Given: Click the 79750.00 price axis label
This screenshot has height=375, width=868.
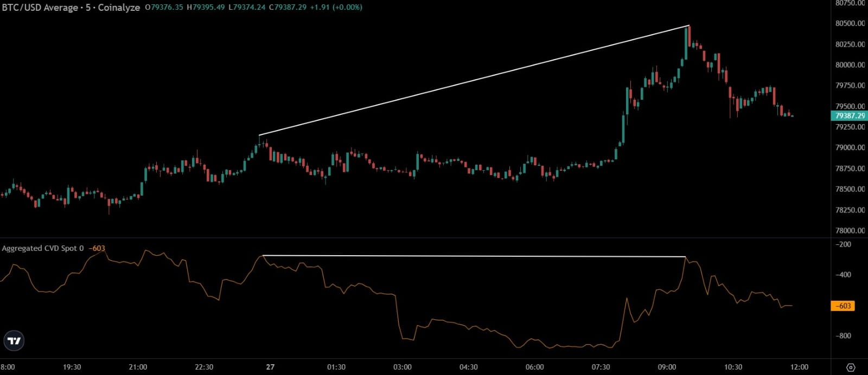Looking at the screenshot, I should (x=850, y=86).
